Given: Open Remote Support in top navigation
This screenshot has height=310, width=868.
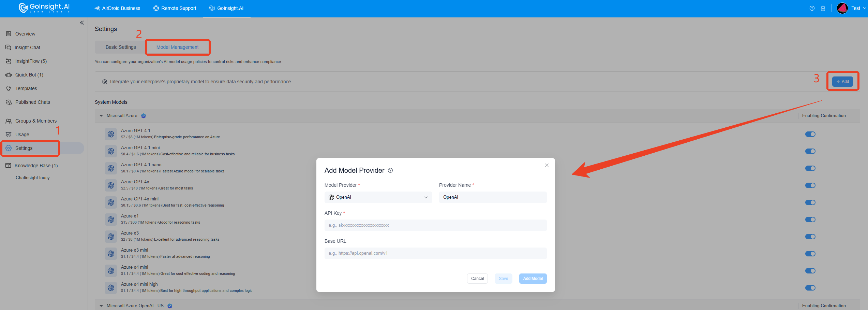Looking at the screenshot, I should click(175, 8).
